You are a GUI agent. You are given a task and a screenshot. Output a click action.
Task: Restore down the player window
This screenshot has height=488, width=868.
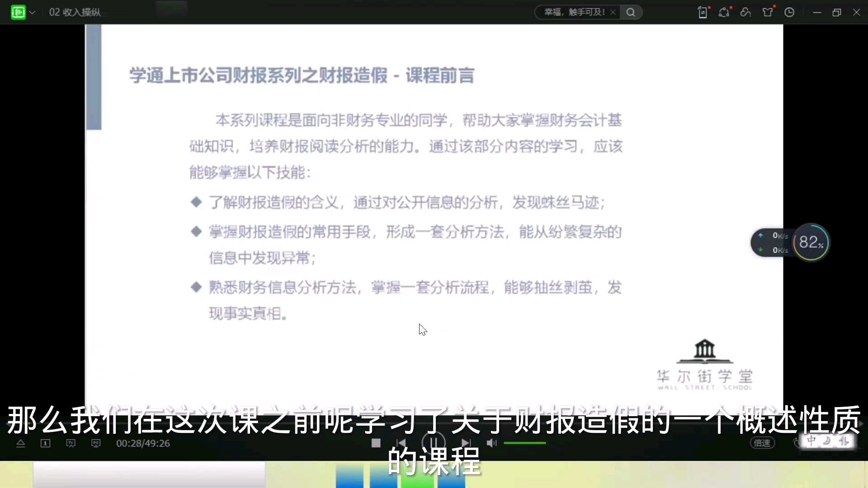pos(837,13)
